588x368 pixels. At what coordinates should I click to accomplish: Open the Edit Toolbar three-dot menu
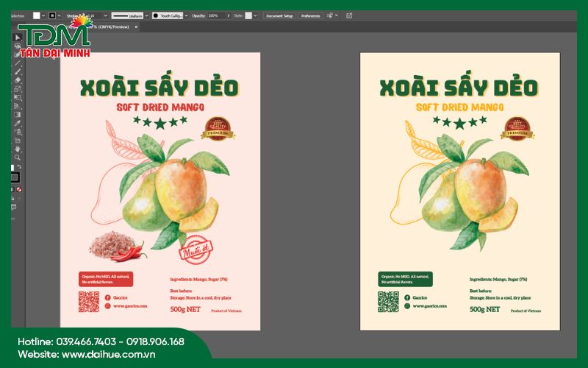tap(13, 219)
